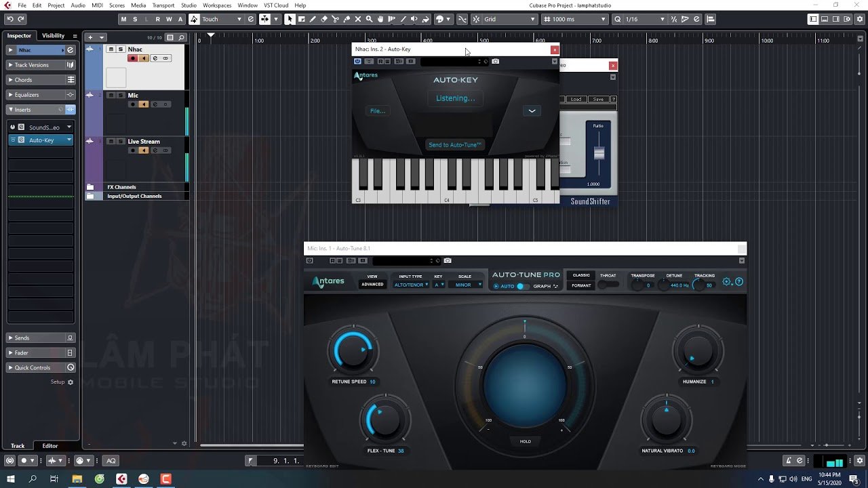
Task: Select the Draw tool in the Cubase toolbar
Action: point(313,19)
